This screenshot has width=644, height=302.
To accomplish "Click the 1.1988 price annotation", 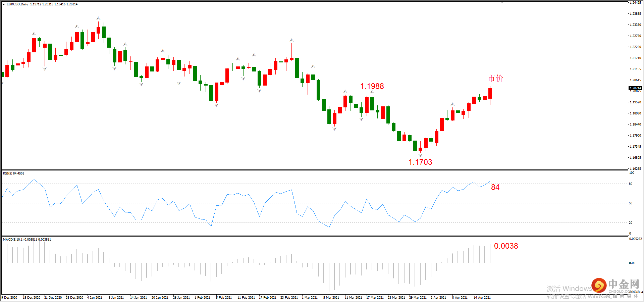I will pyautogui.click(x=372, y=86).
